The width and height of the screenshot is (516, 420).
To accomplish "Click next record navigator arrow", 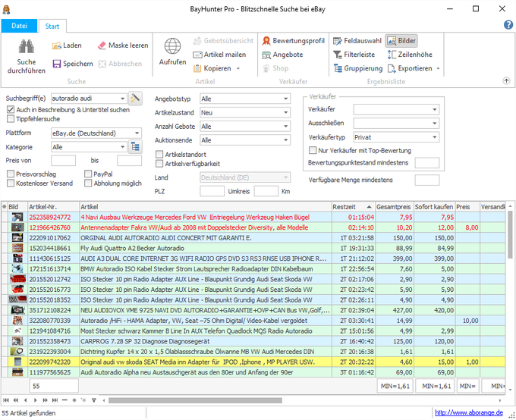I will click(35, 400).
